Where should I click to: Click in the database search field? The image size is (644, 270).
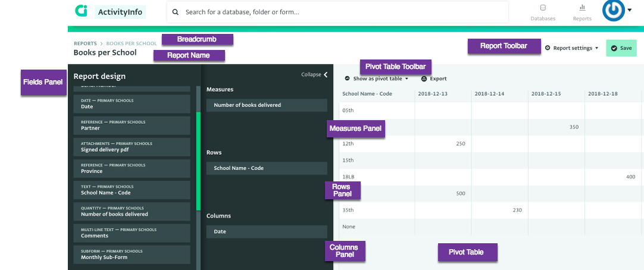(x=339, y=12)
